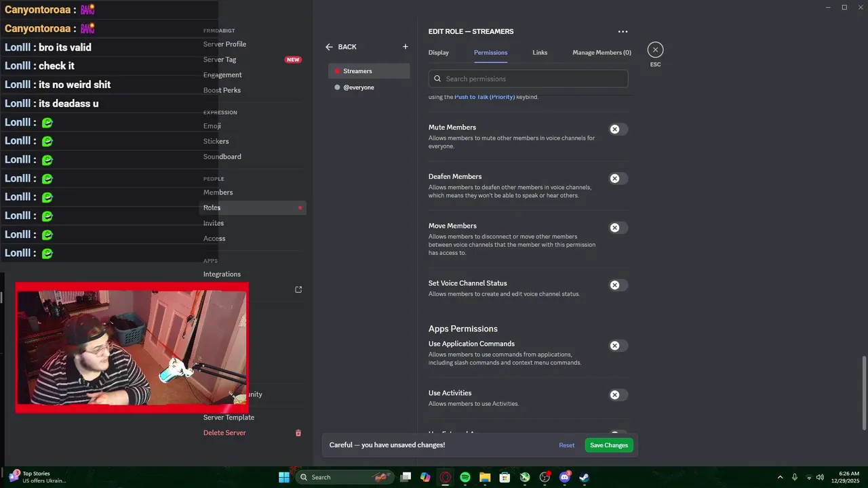Screen dimensions: 868x488
Task: Toggle Mute Members permission
Action: click(x=618, y=129)
